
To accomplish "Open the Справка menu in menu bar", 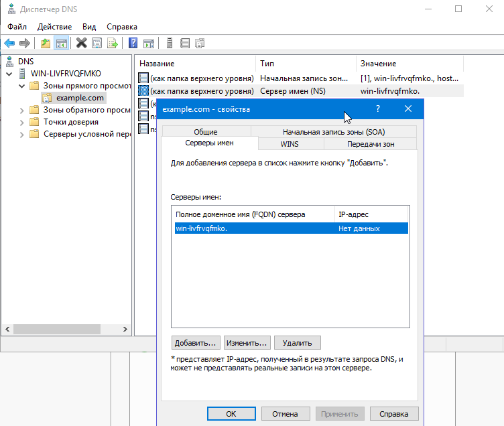I will tap(122, 27).
